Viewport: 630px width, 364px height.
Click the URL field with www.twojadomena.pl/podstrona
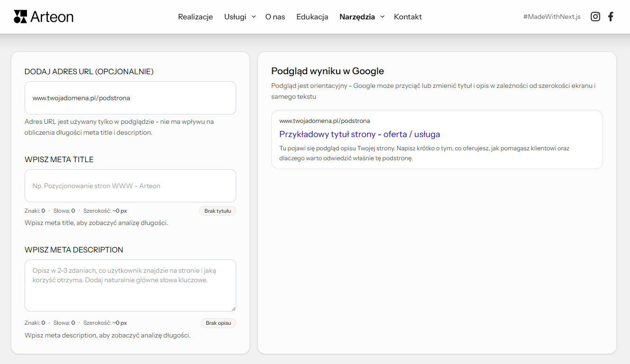[130, 98]
